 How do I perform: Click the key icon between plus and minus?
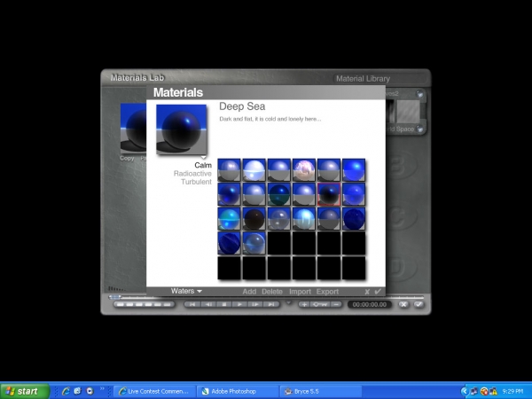[320, 304]
